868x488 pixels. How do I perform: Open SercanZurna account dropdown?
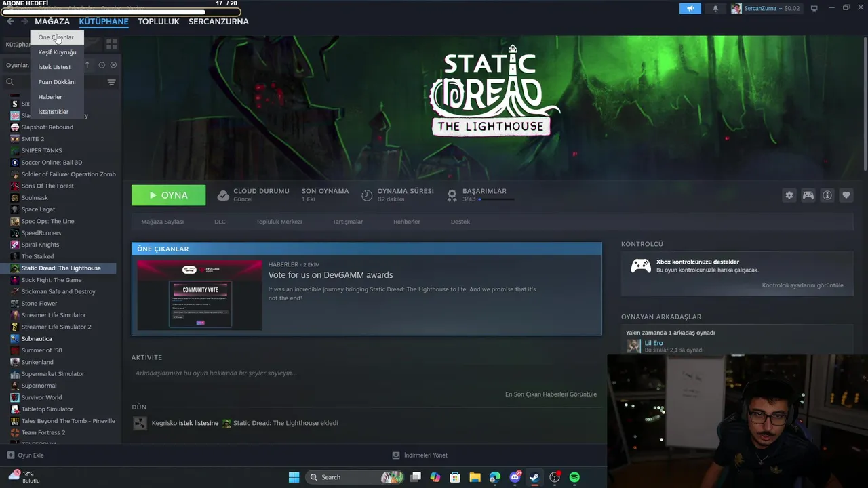click(765, 9)
